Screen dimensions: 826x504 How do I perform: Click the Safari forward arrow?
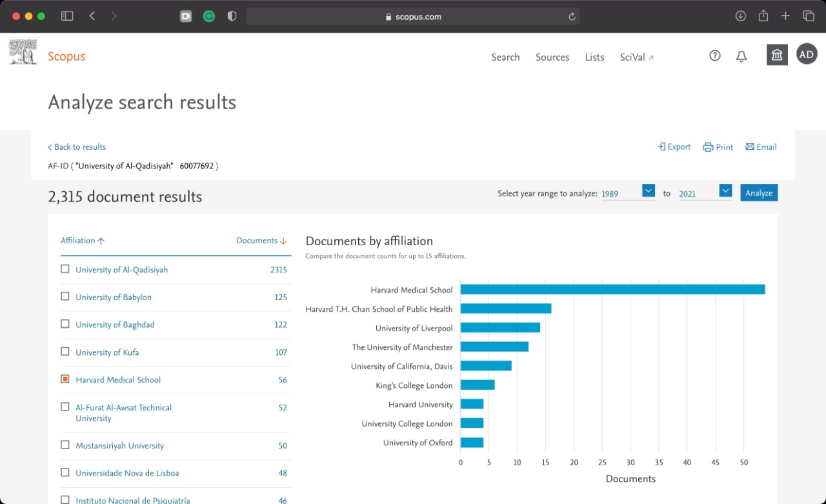(114, 16)
